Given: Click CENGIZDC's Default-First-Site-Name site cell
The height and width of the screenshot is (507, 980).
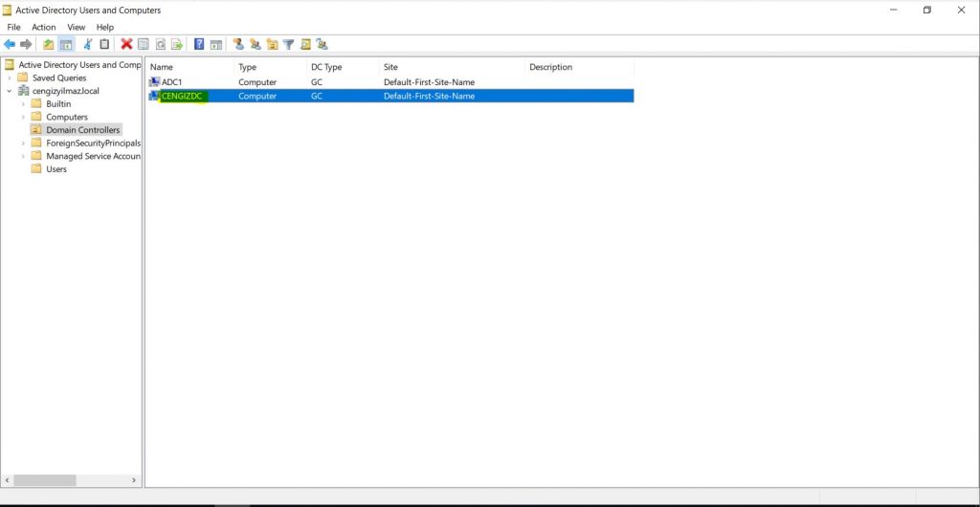Looking at the screenshot, I should [429, 97].
